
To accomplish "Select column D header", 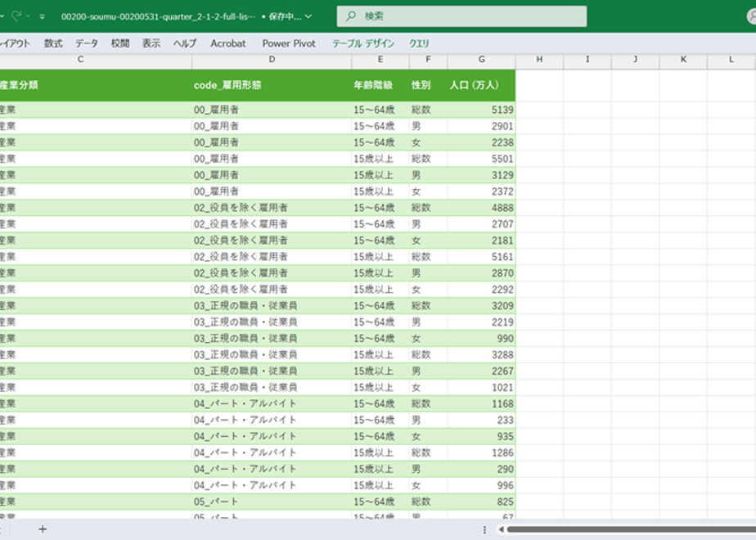I will pyautogui.click(x=272, y=59).
